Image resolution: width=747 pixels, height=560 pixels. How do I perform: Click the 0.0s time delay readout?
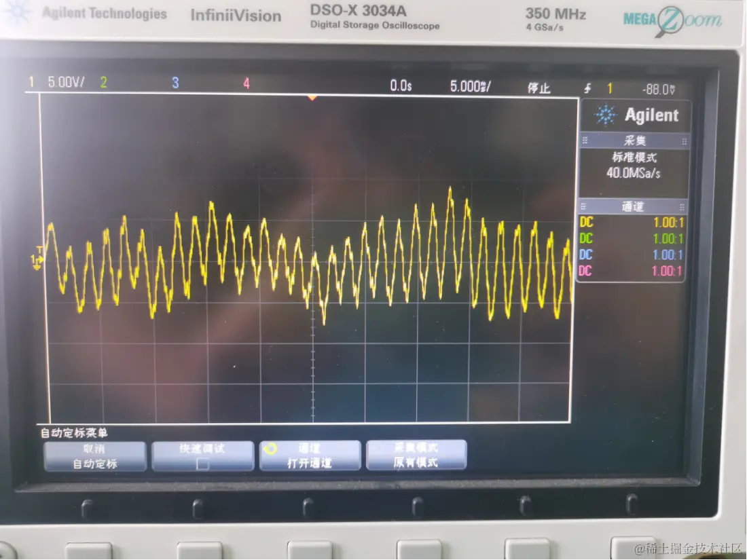[x=401, y=86]
